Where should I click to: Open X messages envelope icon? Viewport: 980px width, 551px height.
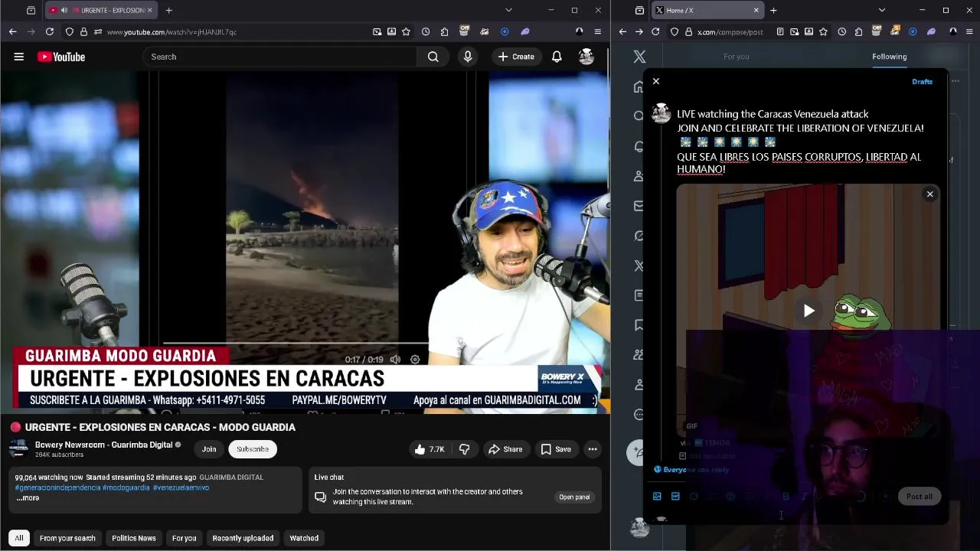[639, 206]
